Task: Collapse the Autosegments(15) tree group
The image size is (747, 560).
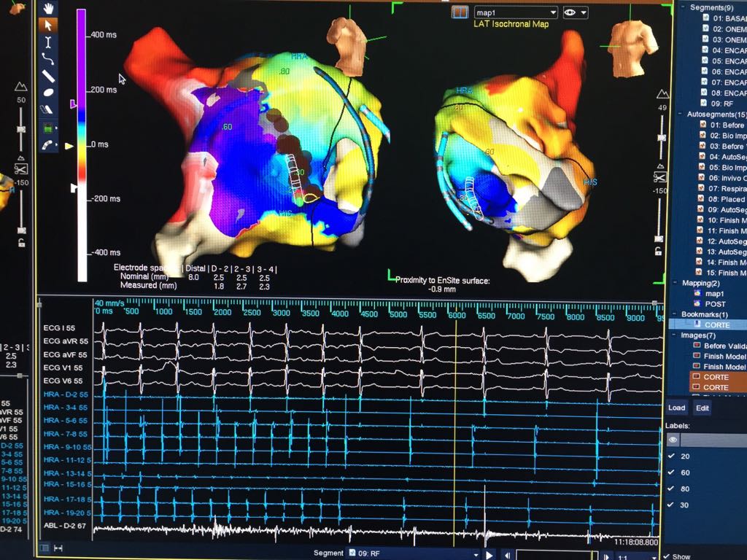Action: pos(681,114)
